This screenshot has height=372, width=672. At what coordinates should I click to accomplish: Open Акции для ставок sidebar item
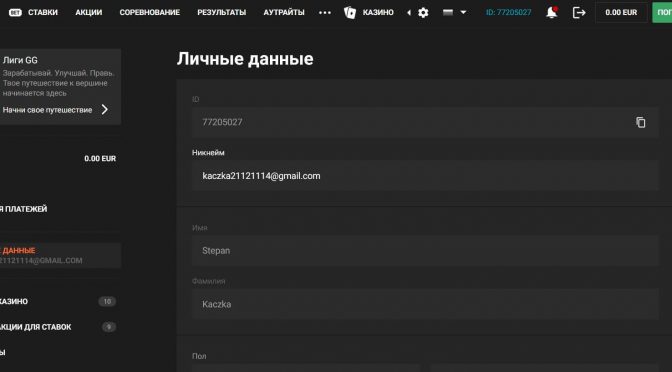(58, 327)
